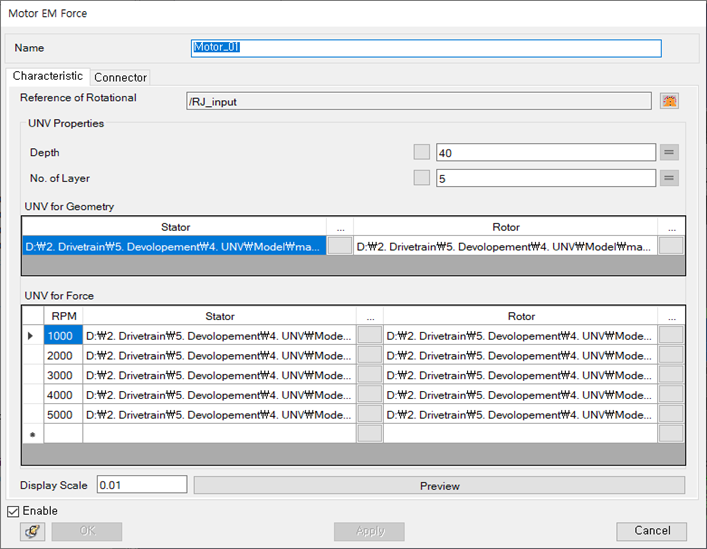Click the No. of Layer value field
The width and height of the screenshot is (707, 549).
pos(546,178)
